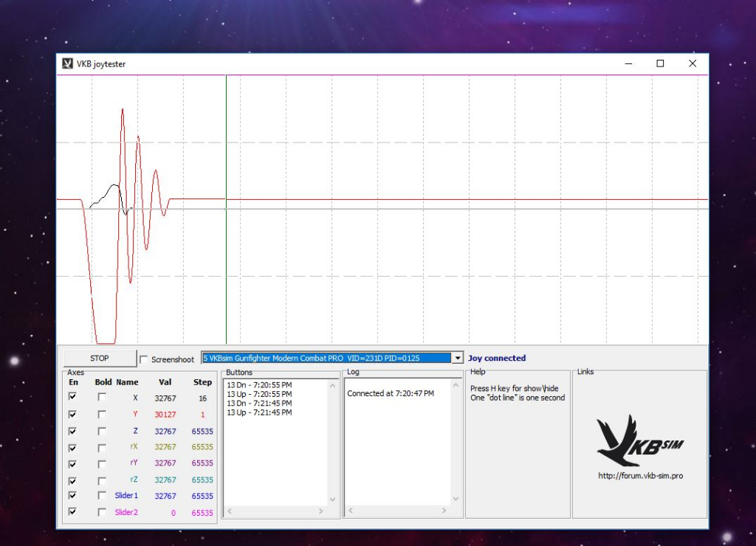The width and height of the screenshot is (756, 546).
Task: Select '13 Dn - 7:21:45 PM' entry
Action: (x=259, y=404)
